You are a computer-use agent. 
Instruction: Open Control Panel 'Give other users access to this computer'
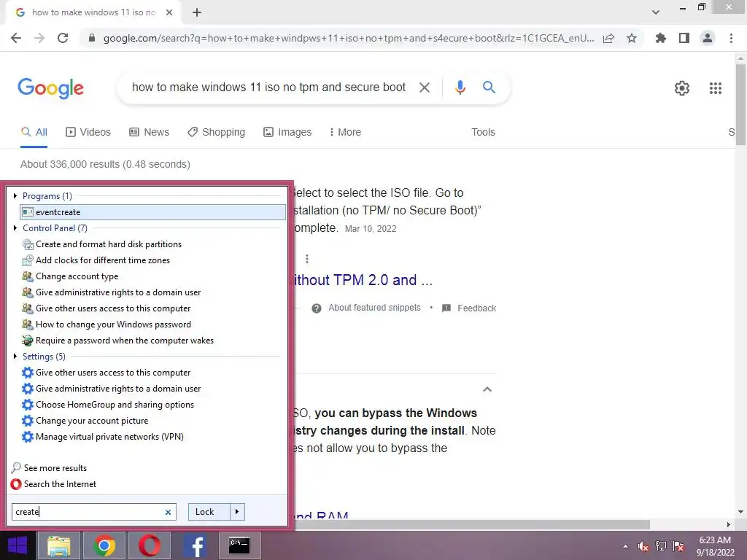click(x=107, y=308)
